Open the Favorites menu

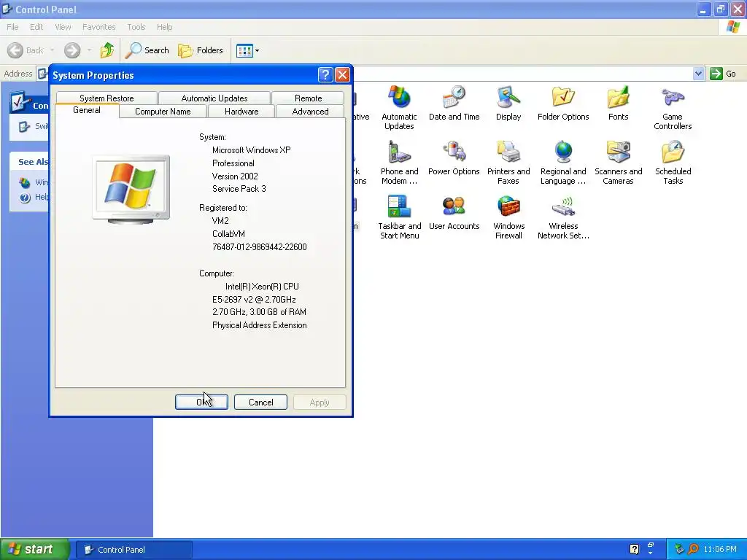99,27
